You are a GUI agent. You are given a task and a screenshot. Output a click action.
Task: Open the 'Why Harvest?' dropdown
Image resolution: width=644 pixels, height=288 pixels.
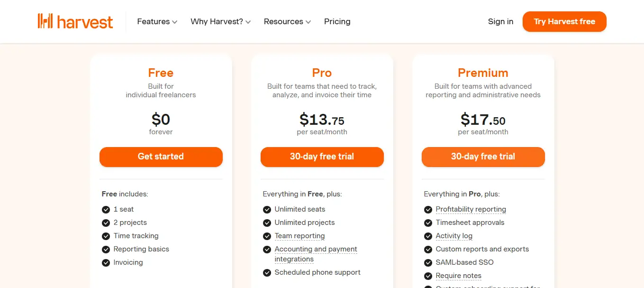[x=220, y=21]
